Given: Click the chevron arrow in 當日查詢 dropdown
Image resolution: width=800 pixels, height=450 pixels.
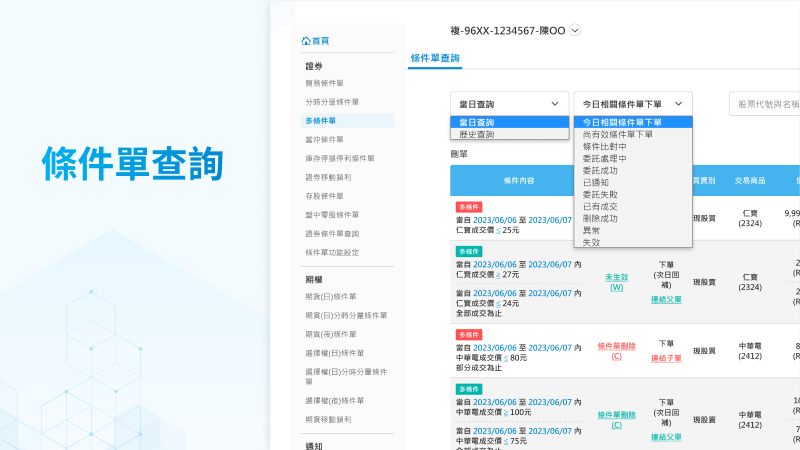Looking at the screenshot, I should point(554,103).
